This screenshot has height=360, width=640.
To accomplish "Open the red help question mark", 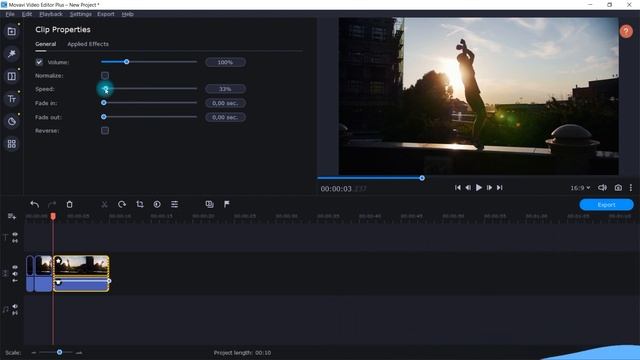I will (x=626, y=31).
